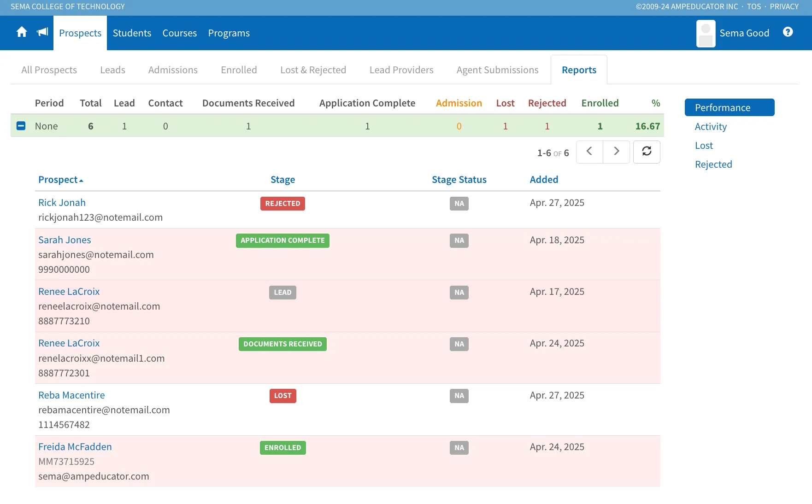Viewport: 812px width, 504px height.
Task: Click the 16.67 percentage value
Action: 647,126
